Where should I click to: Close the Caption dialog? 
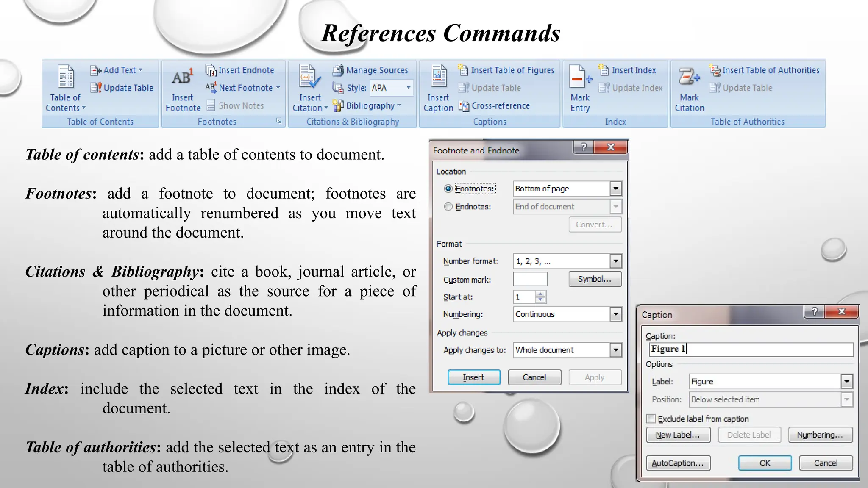[842, 312]
